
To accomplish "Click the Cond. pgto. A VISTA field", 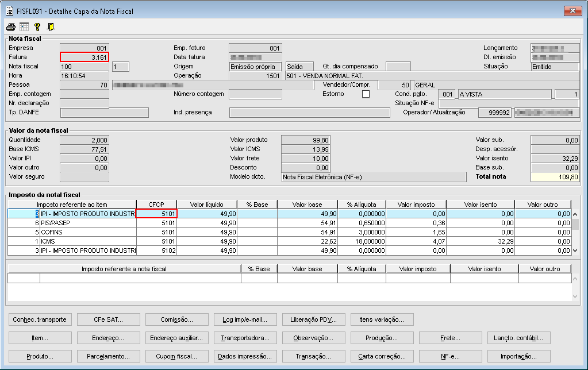I will 505,94.
